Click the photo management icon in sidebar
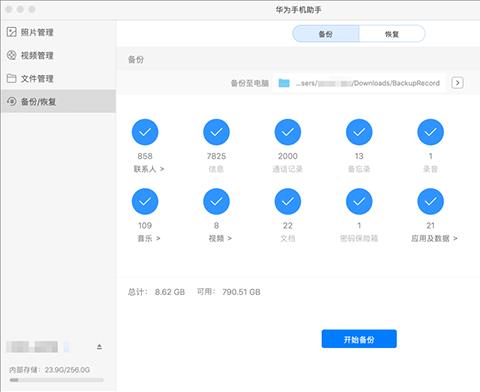 tap(12, 32)
